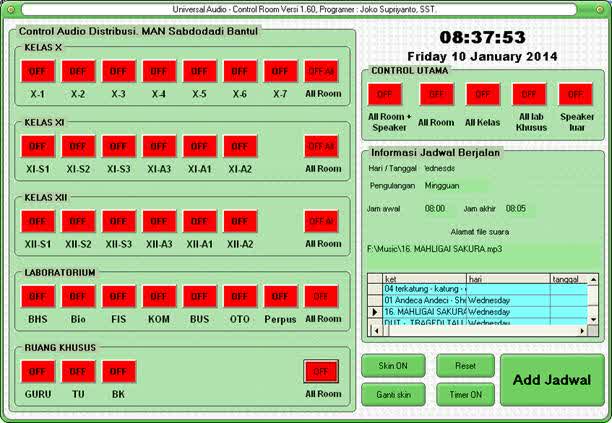Toggle All Room for Kelas X
The height and width of the screenshot is (423, 612).
tap(322, 71)
